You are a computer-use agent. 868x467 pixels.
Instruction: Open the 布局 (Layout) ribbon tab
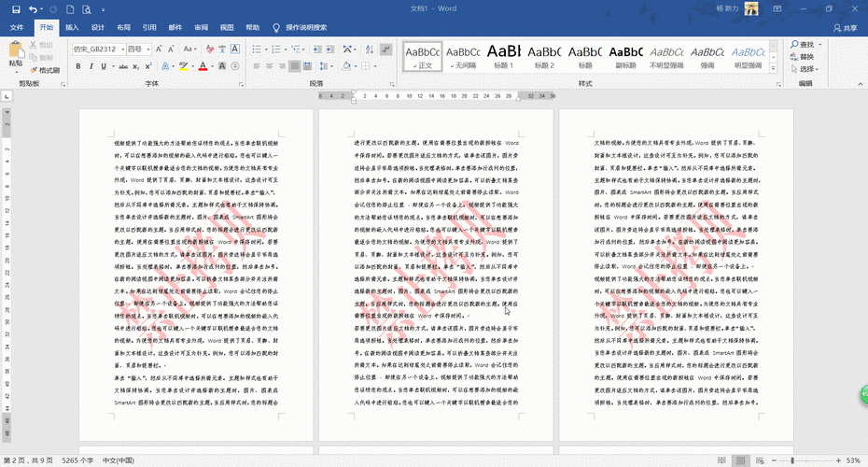123,27
